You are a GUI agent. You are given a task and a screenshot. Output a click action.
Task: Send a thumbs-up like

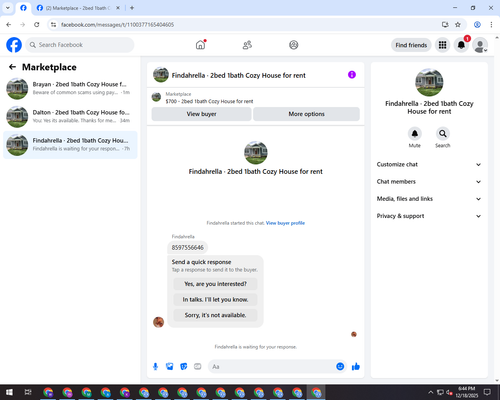point(356,367)
